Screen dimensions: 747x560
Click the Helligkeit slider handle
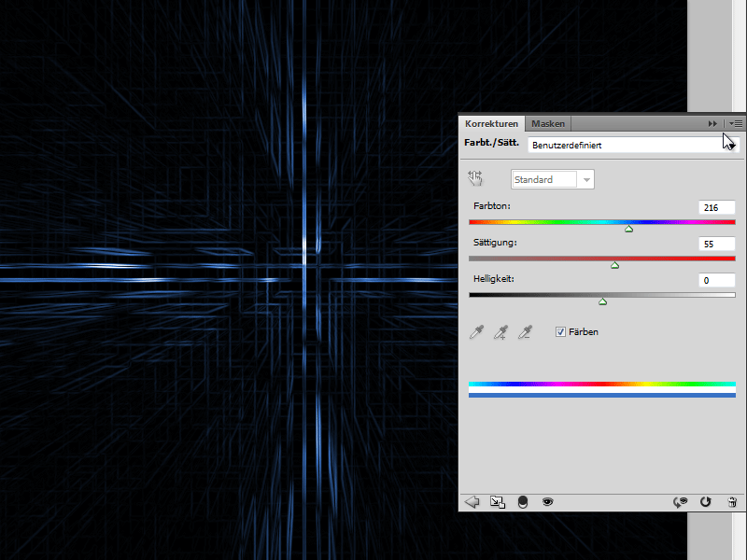(x=602, y=301)
